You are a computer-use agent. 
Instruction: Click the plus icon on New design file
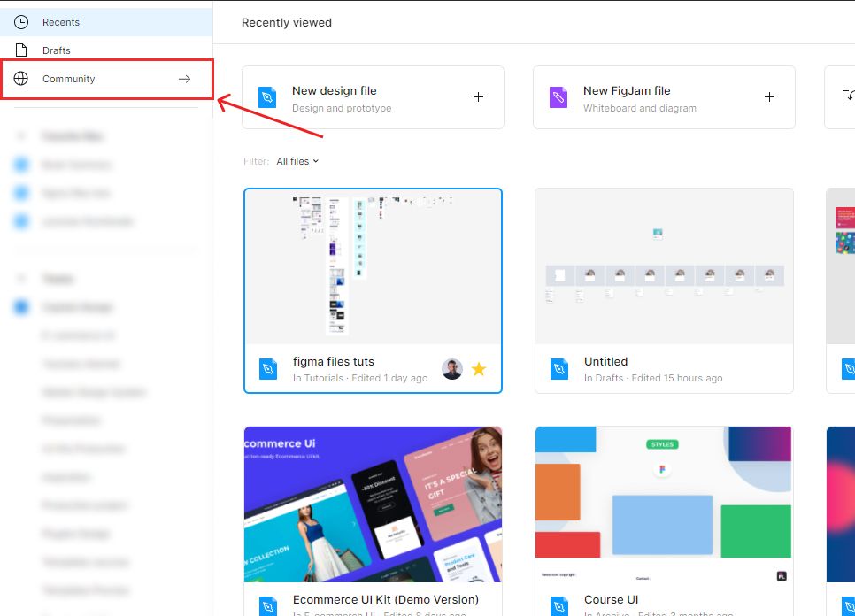coord(478,97)
